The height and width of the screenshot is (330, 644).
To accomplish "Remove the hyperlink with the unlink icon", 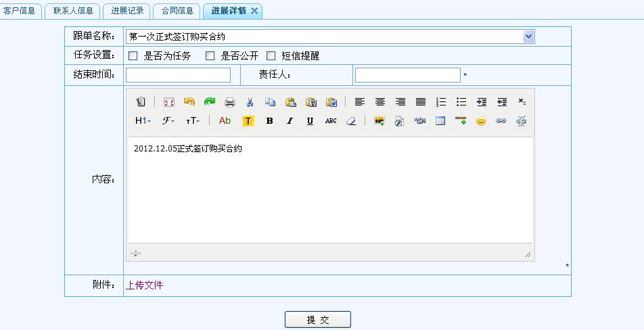I will coord(521,120).
